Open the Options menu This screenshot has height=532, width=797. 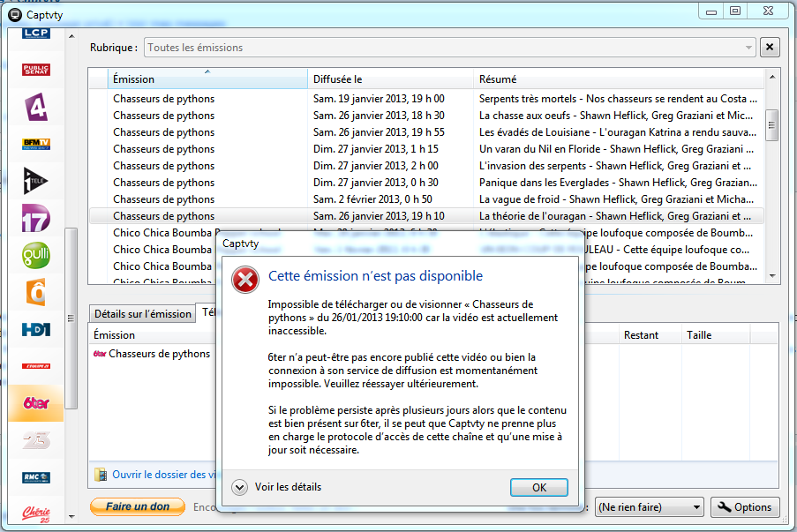click(x=745, y=507)
